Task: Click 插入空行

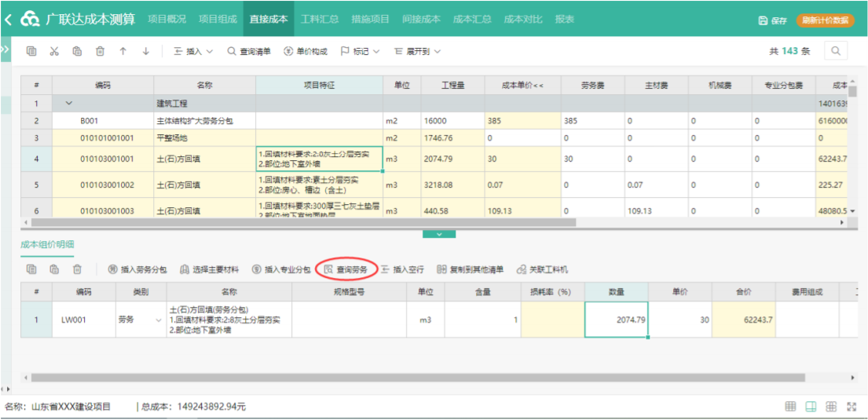Action: pos(402,270)
